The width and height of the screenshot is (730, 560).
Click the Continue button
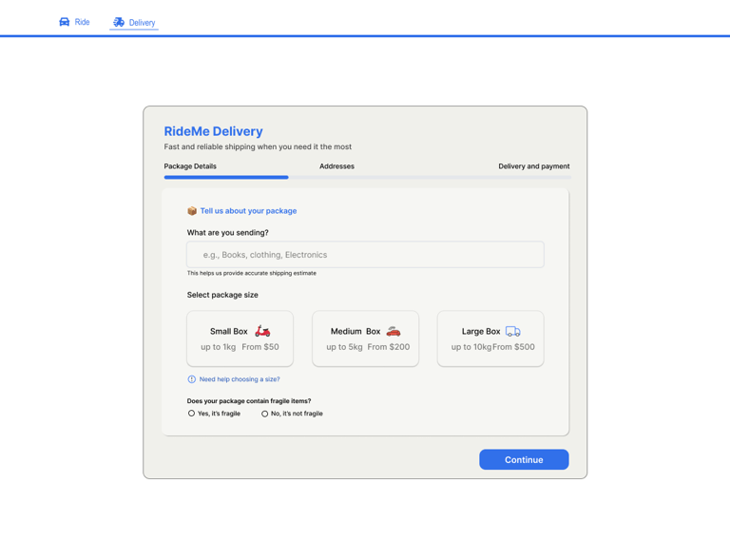coord(524,459)
